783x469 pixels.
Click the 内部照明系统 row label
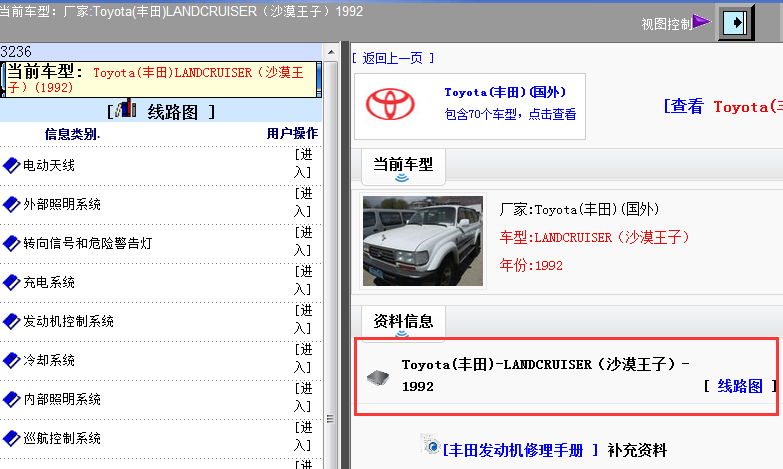(62, 399)
